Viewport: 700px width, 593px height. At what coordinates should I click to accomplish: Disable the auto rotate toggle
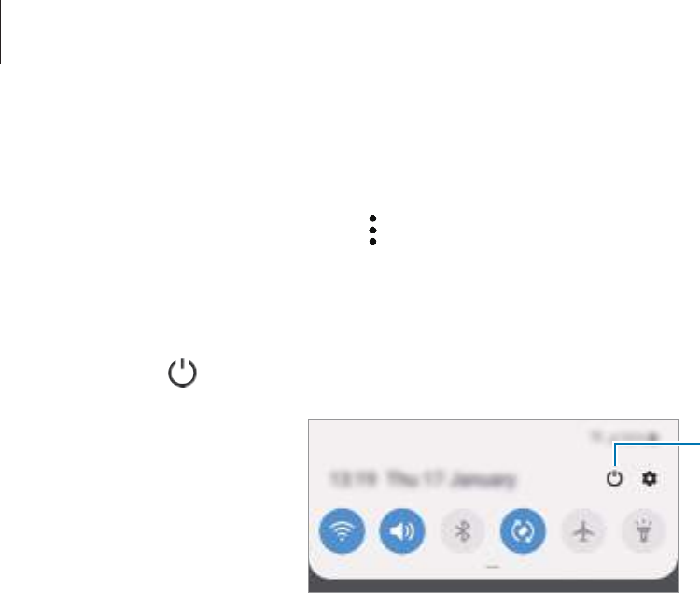523,531
